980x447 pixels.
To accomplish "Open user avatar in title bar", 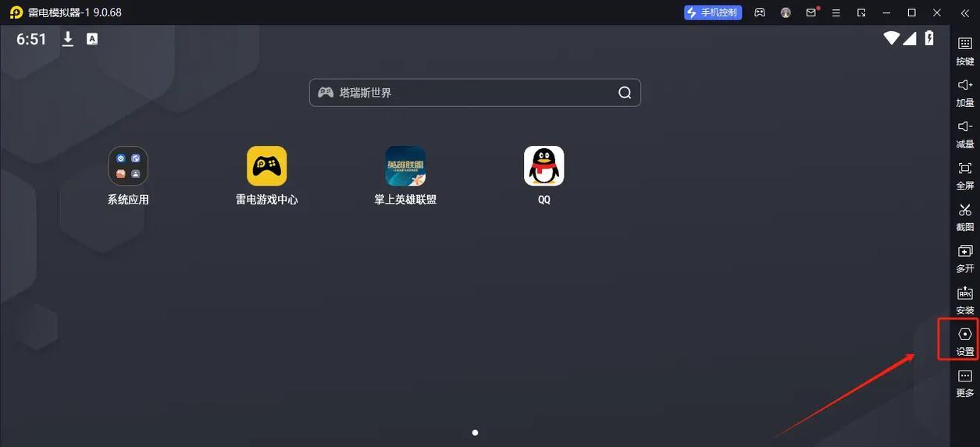I will (786, 12).
